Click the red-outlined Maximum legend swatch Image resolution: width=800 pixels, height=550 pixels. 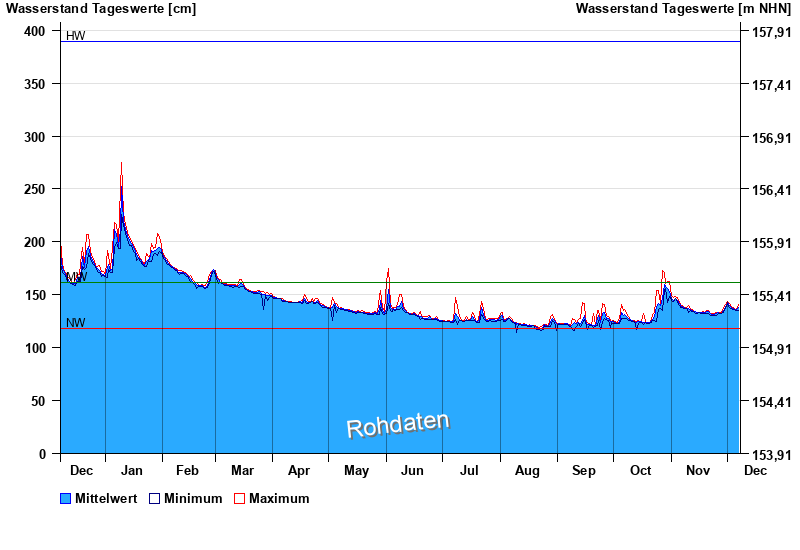(239, 498)
